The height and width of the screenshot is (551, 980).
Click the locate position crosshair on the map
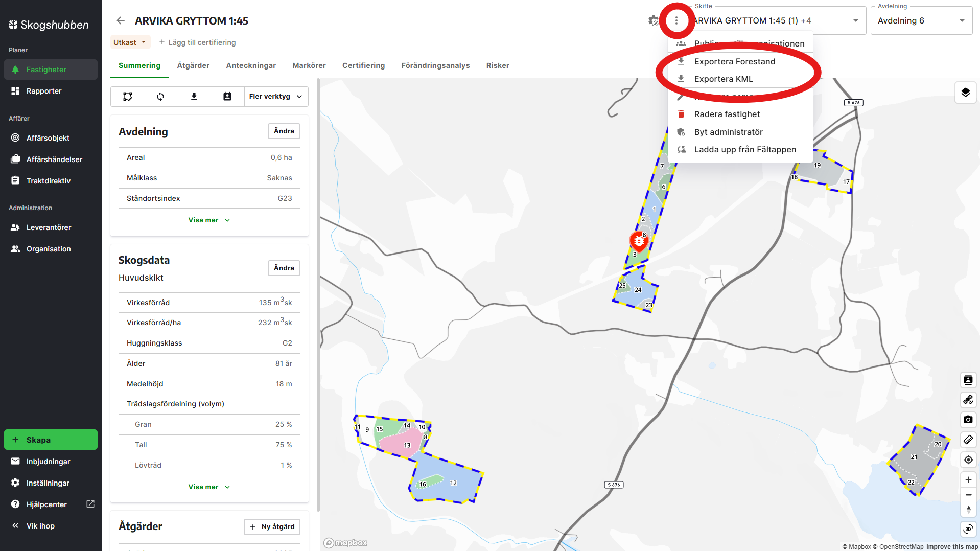click(x=968, y=460)
